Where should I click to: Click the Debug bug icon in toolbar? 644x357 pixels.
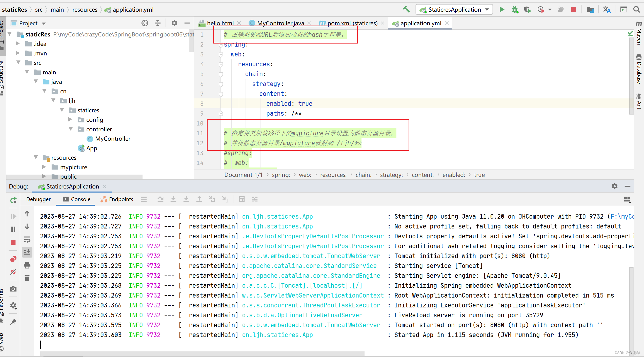[x=515, y=10]
